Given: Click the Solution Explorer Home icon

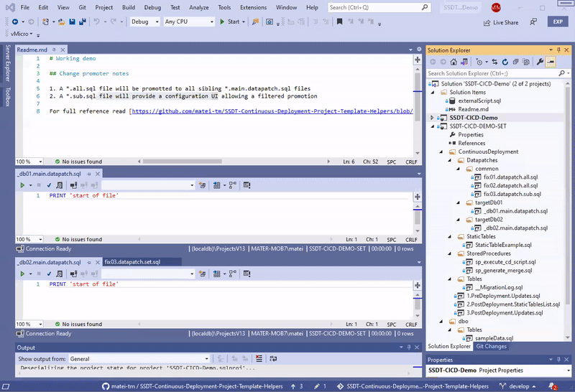Looking at the screenshot, I should coord(454,62).
